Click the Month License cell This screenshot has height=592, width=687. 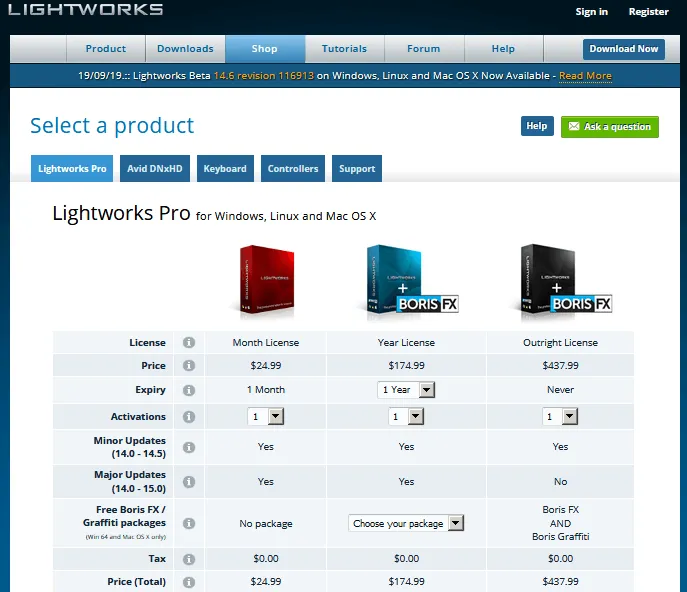coord(266,343)
